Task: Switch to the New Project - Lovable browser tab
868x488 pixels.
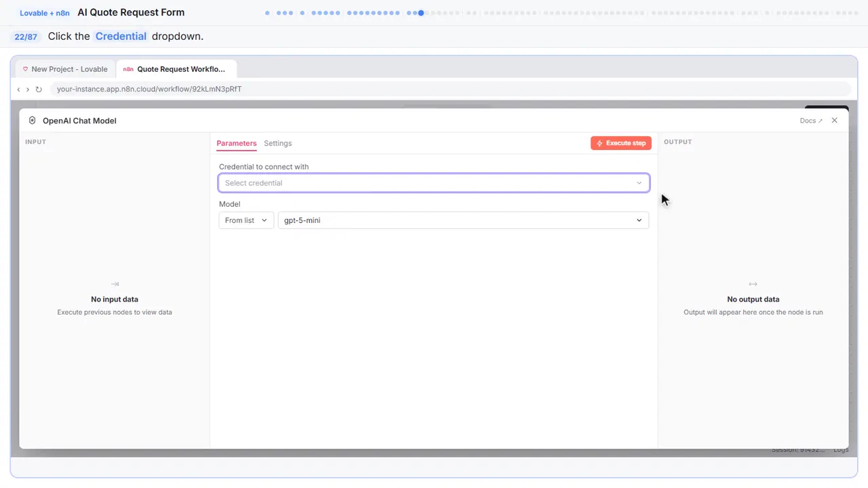Action: 65,69
